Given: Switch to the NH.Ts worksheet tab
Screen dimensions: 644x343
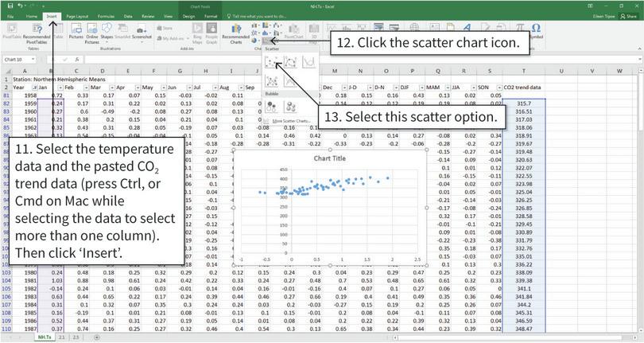Looking at the screenshot, I should point(46,337).
